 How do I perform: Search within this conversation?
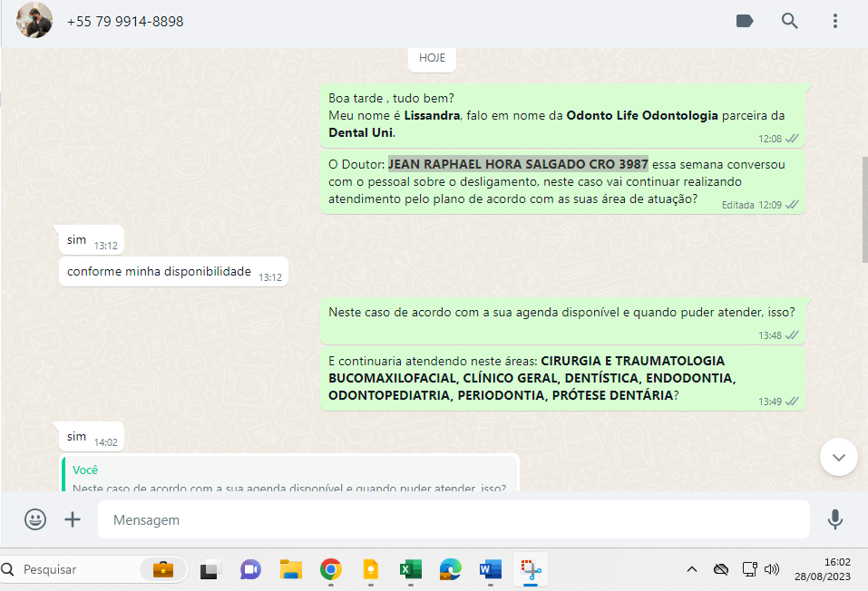tap(789, 21)
